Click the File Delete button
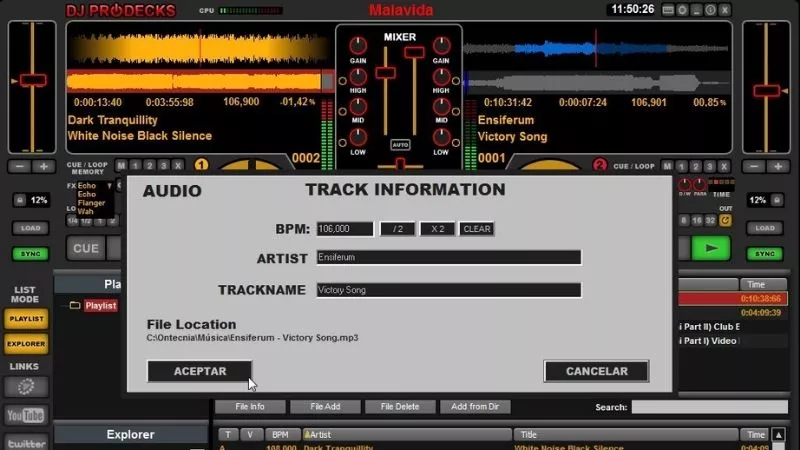 pyautogui.click(x=400, y=407)
